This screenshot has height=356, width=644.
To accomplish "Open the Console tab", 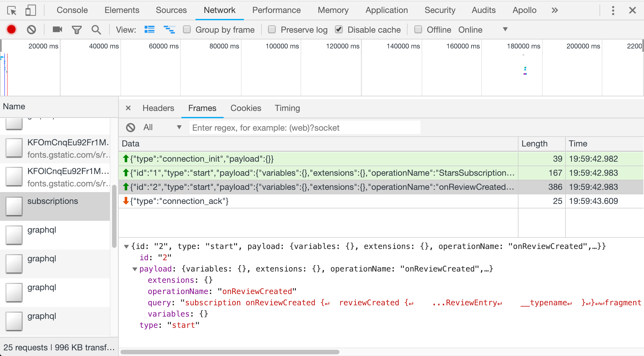I will pos(72,10).
